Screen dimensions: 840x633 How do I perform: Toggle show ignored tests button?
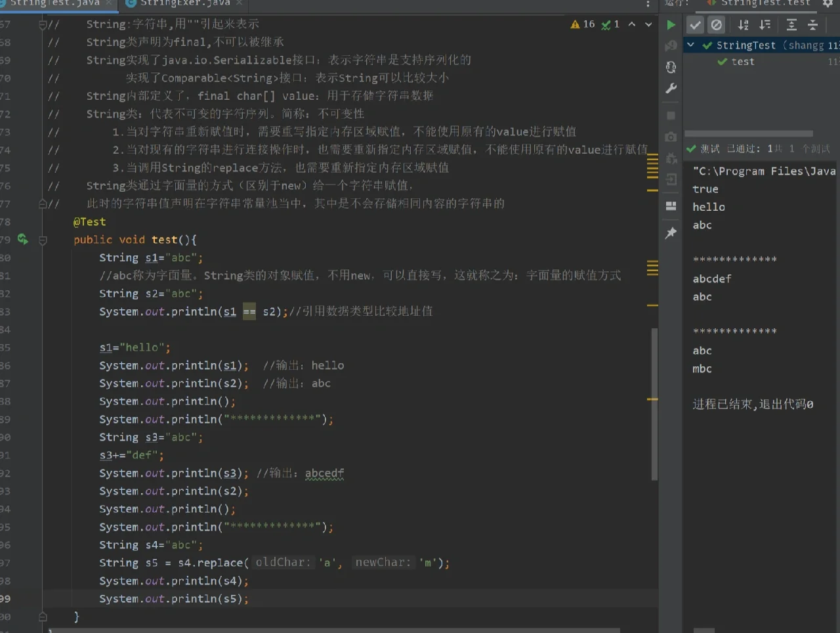[717, 25]
